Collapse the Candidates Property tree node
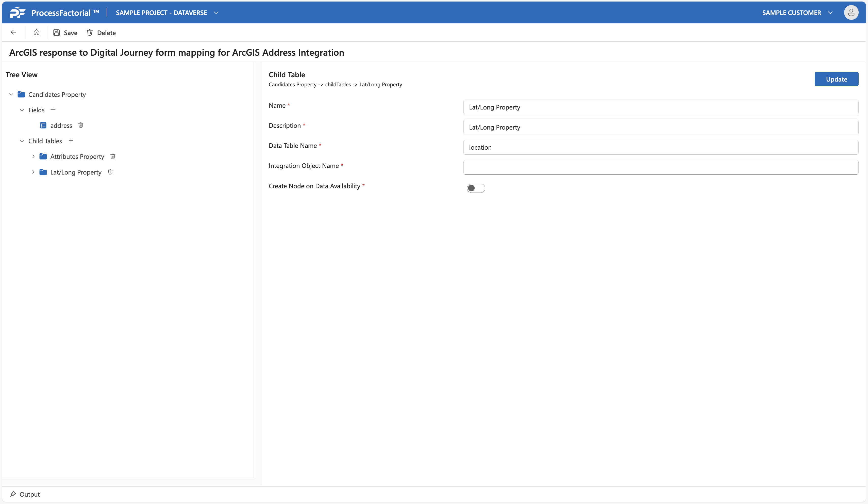Image resolution: width=868 pixels, height=504 pixels. [11, 94]
